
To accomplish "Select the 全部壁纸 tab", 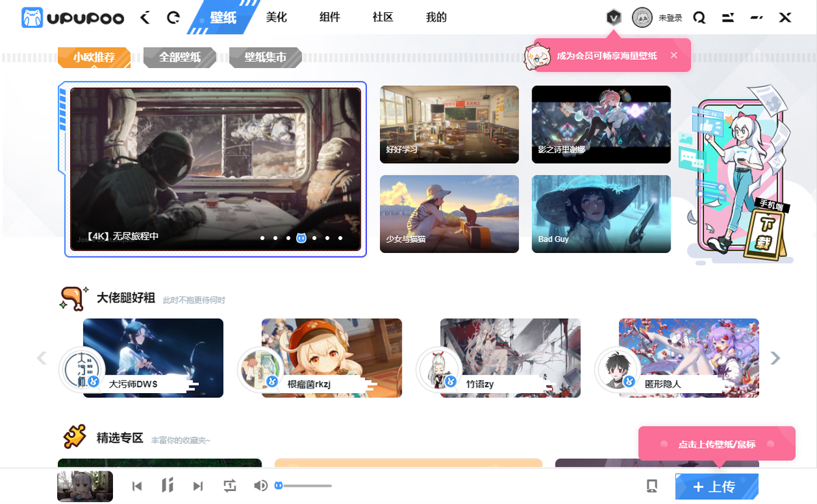I will 179,58.
